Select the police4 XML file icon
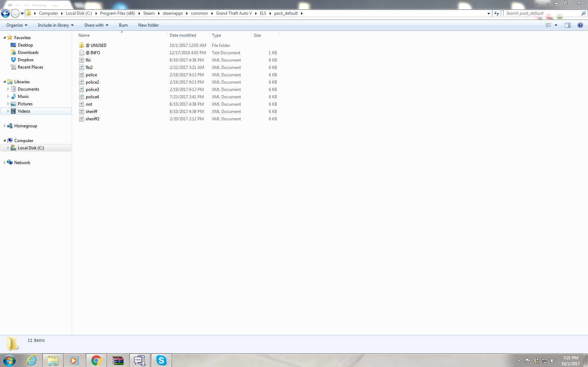 (x=82, y=97)
